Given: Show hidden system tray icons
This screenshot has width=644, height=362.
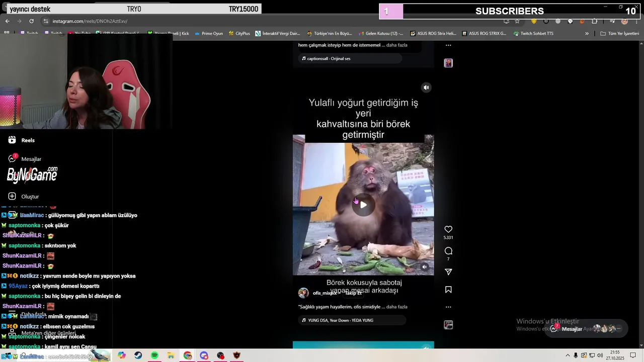Looking at the screenshot, I should [568, 355].
